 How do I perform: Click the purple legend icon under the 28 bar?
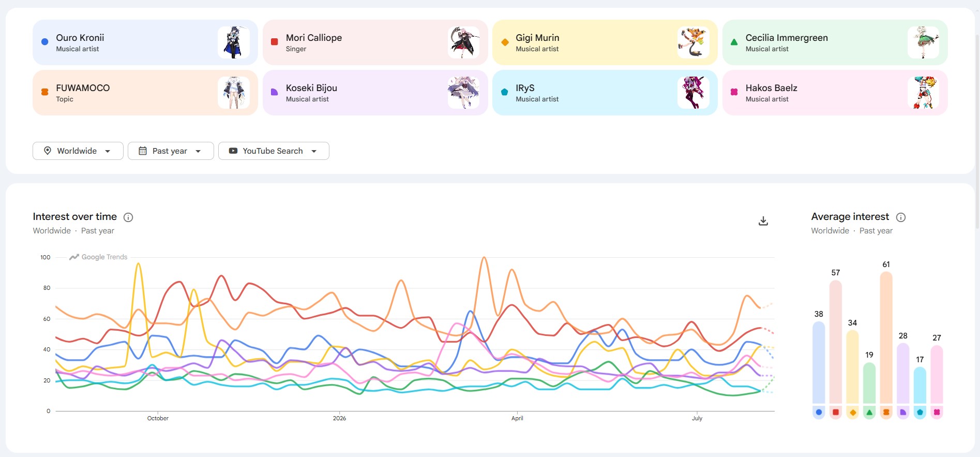point(903,412)
